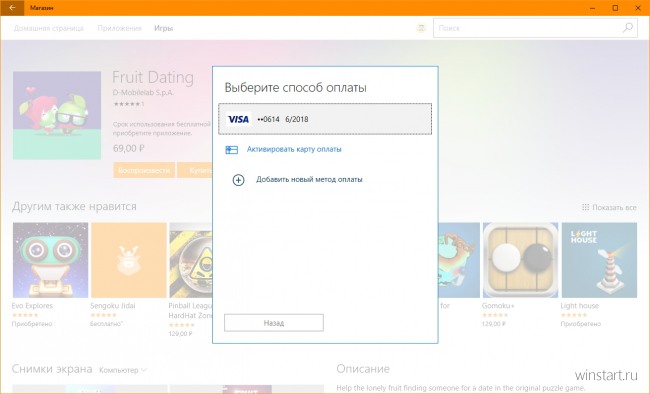Open the Pinball League HardHat Zone tile
The image size is (650, 394).
(x=191, y=260)
